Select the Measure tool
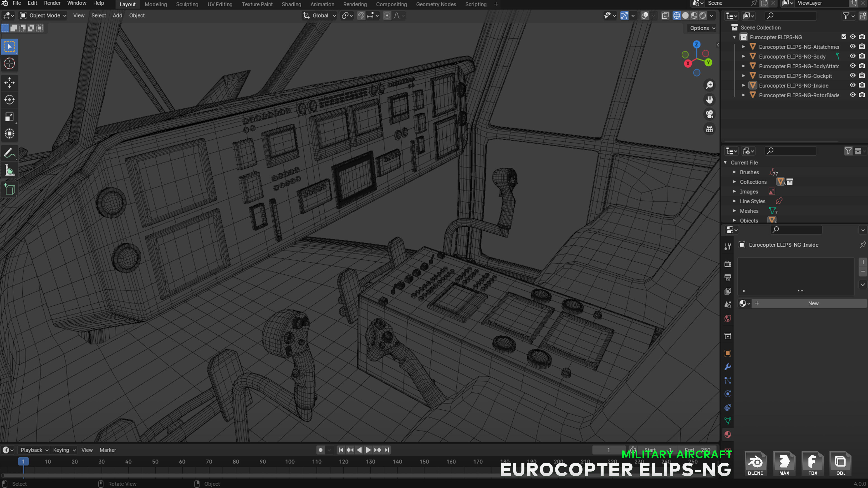This screenshot has height=488, width=868. pos(9,171)
